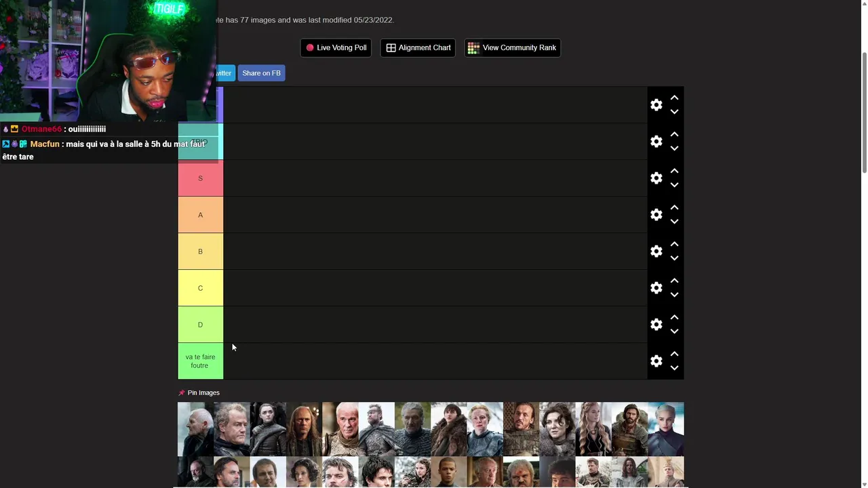Move the C tier row down

[x=674, y=295]
